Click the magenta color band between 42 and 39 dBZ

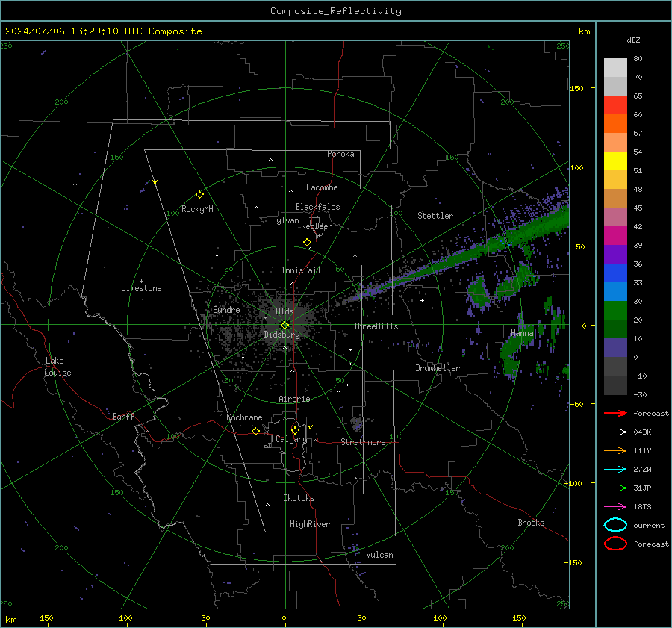615,236
